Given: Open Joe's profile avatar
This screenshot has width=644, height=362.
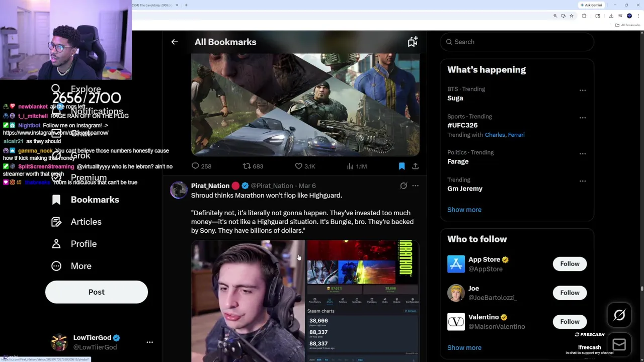Looking at the screenshot, I should pyautogui.click(x=456, y=293).
